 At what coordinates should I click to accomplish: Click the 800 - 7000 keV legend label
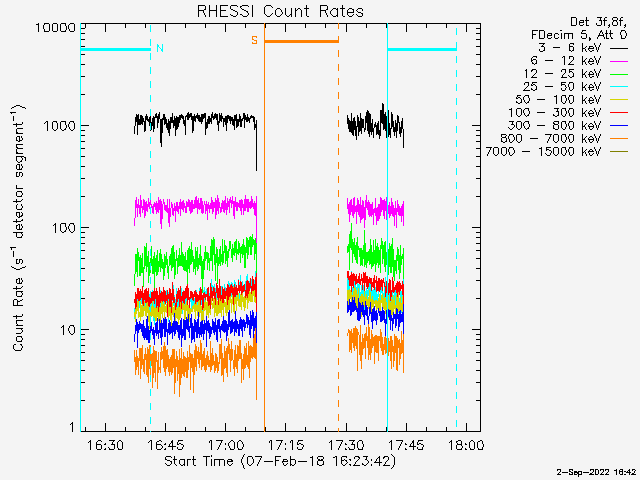click(x=551, y=139)
